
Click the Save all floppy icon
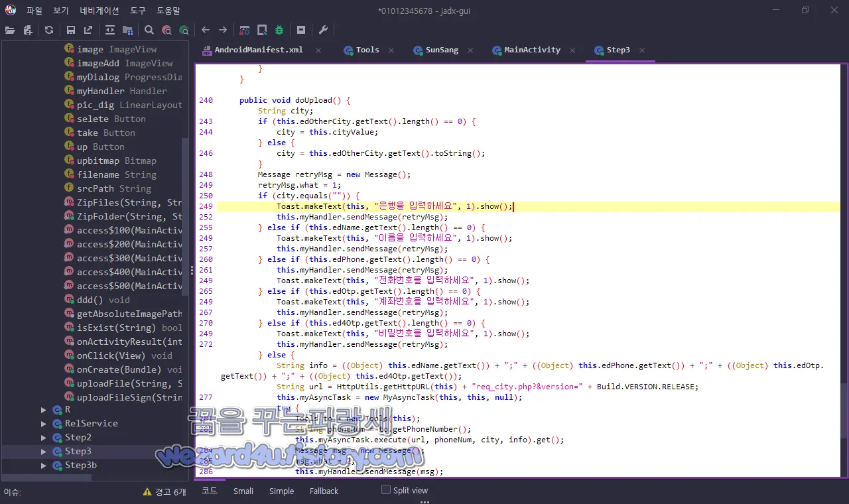[x=71, y=30]
